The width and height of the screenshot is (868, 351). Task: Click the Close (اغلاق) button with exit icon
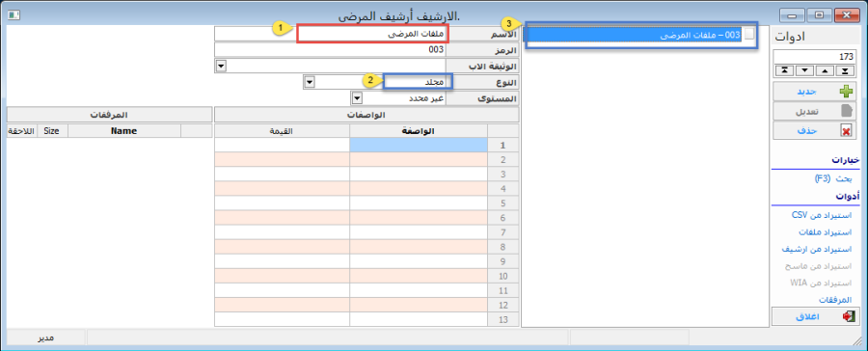[x=815, y=316]
